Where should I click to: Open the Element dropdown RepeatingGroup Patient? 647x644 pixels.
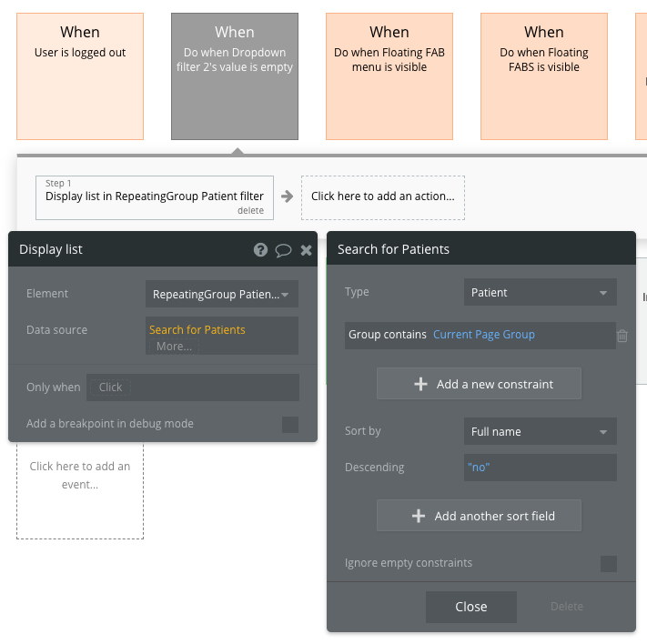tap(222, 294)
